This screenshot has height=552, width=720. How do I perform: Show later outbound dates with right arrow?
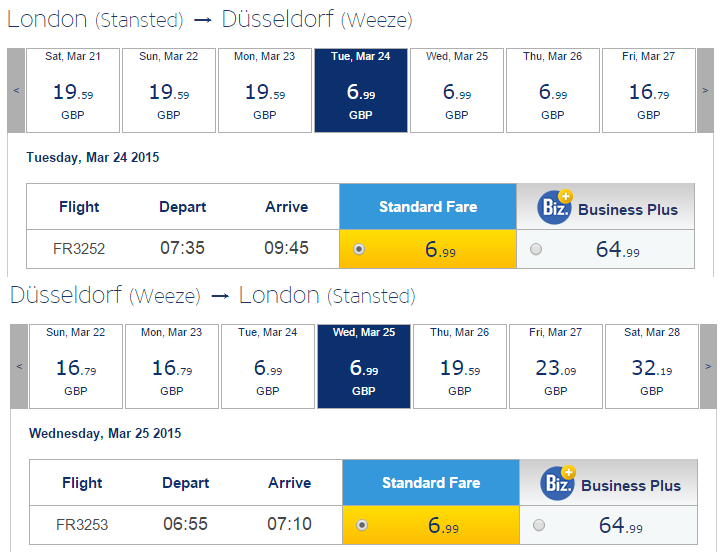pyautogui.click(x=704, y=90)
